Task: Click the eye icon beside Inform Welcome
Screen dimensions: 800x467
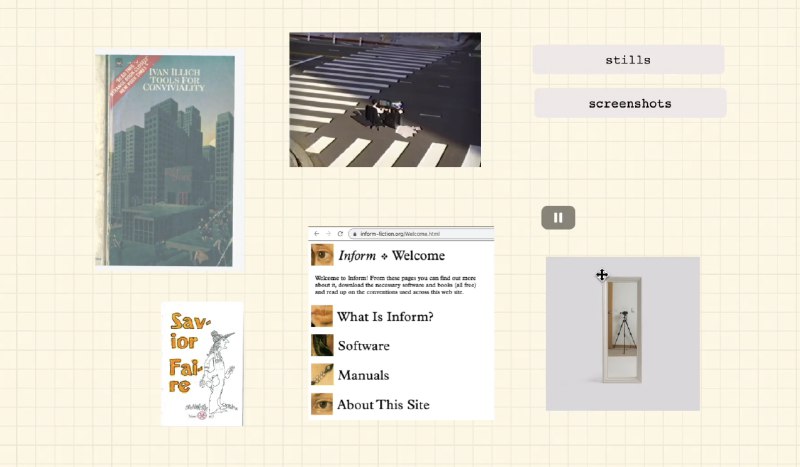Action: pyautogui.click(x=322, y=255)
